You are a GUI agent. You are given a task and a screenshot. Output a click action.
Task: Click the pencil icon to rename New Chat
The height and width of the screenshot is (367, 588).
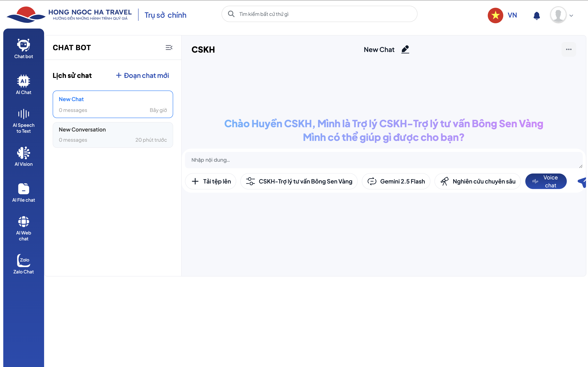[x=405, y=49]
